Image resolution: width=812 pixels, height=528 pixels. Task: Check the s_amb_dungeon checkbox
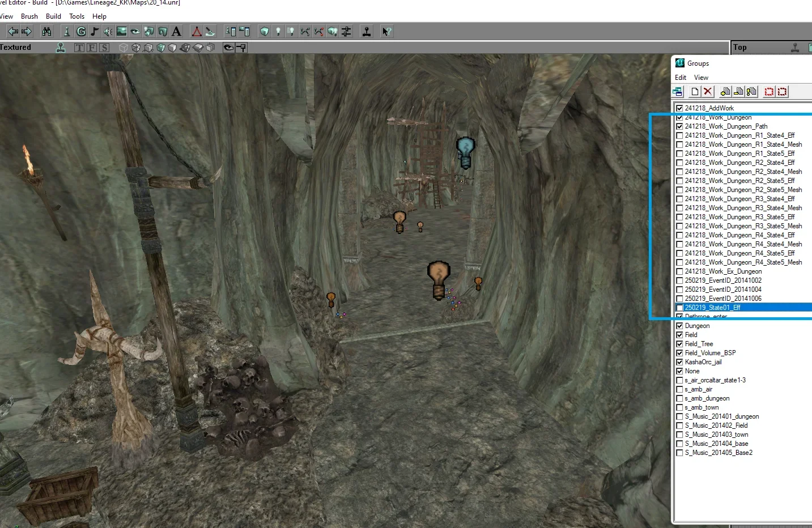[679, 398]
